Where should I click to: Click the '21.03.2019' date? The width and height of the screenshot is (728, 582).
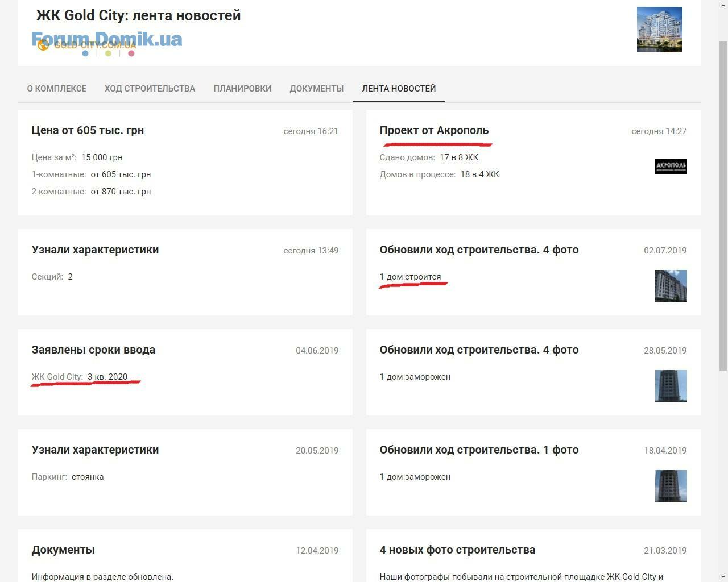665,551
